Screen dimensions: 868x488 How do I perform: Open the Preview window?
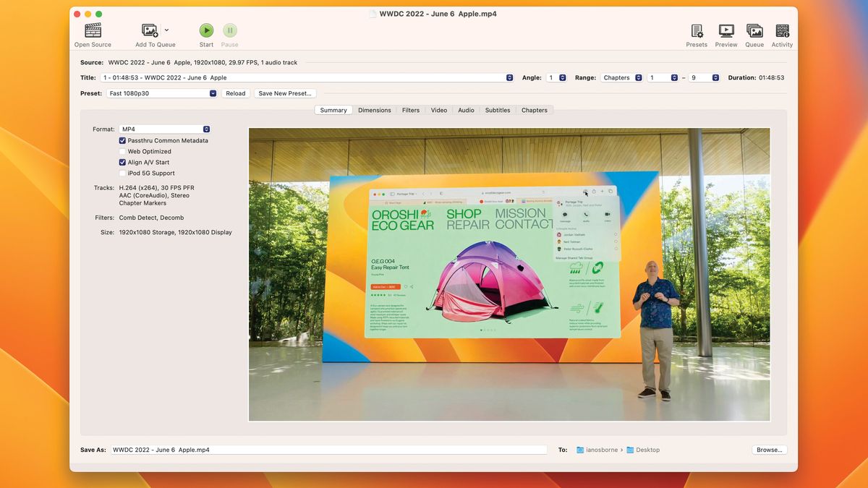tap(726, 31)
